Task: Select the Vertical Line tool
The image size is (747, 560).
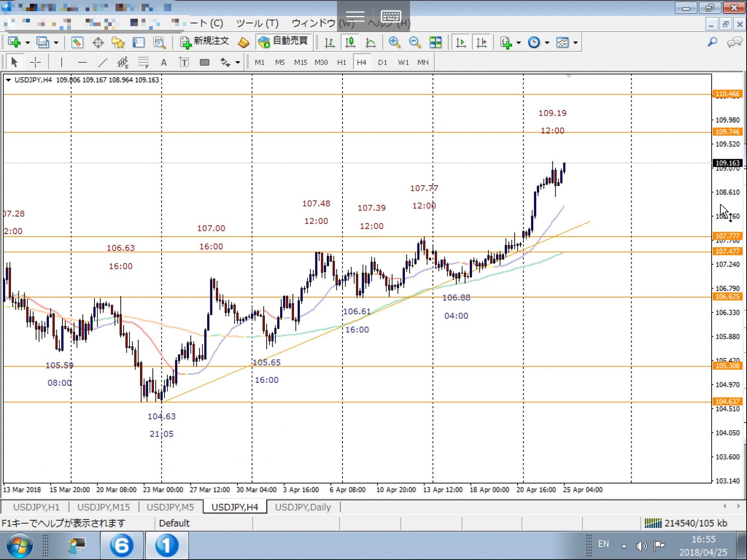Action: click(61, 62)
